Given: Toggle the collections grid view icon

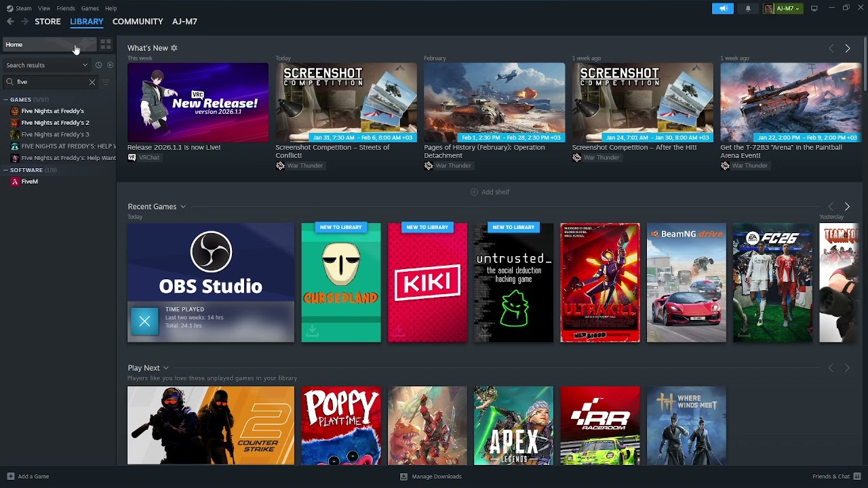Looking at the screenshot, I should point(106,45).
